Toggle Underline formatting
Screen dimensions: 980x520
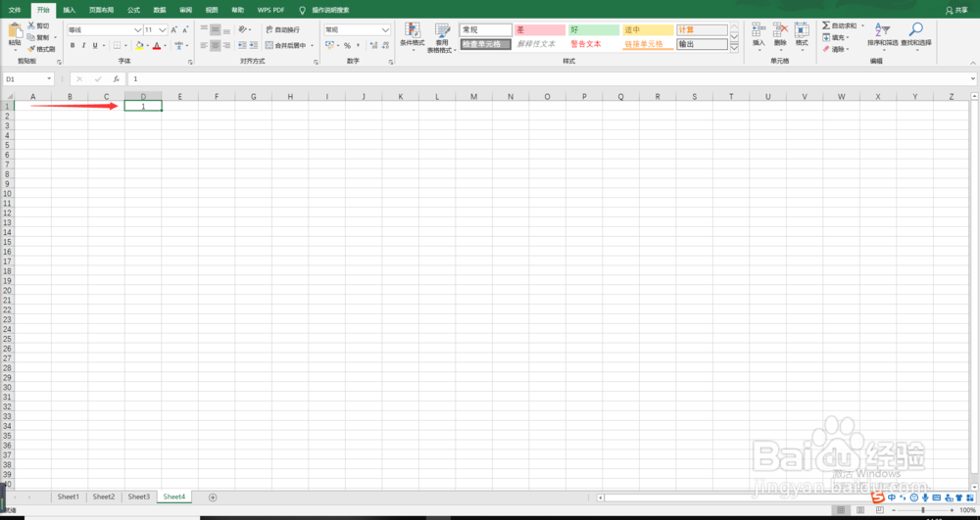pos(95,45)
